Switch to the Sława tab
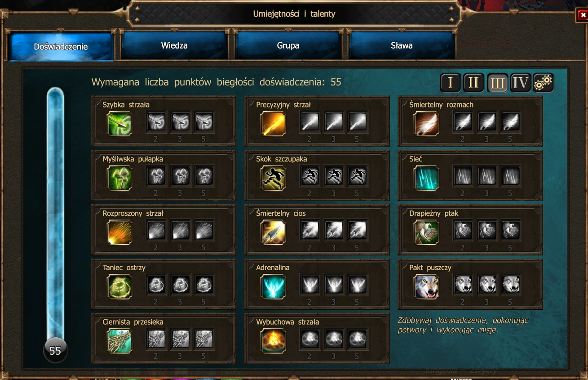This screenshot has width=588, height=380. click(402, 45)
